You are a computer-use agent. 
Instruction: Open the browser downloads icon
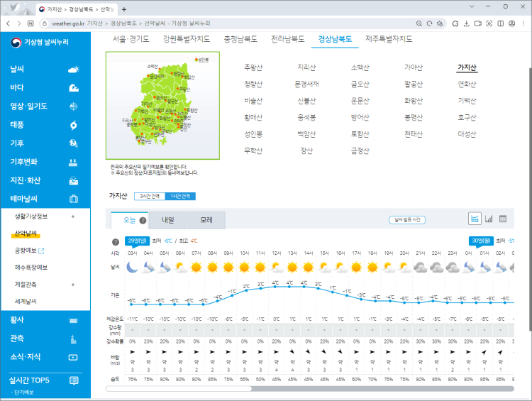[x=467, y=23]
